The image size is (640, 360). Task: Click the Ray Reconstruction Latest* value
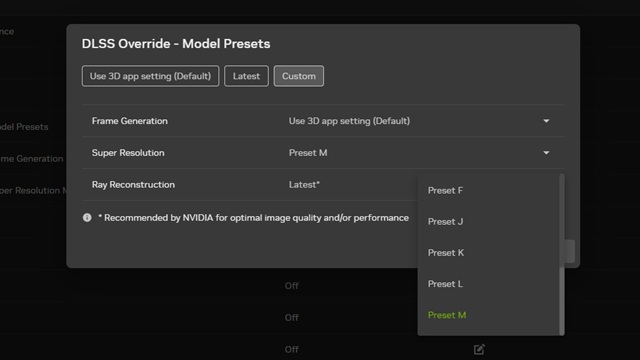tap(304, 184)
